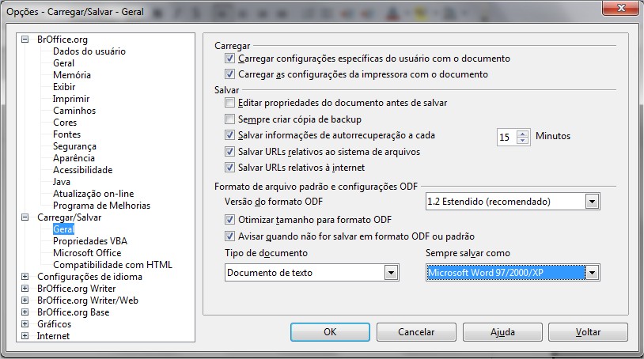The width and height of the screenshot is (644, 359).
Task: Expand Configurações de idioma node
Action: click(25, 277)
